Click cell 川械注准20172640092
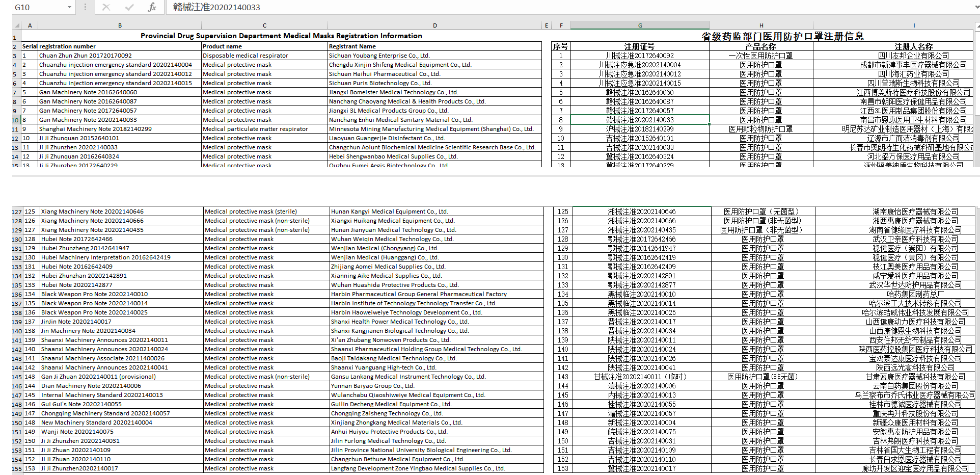Screen dimensions: 980x475 640,56
